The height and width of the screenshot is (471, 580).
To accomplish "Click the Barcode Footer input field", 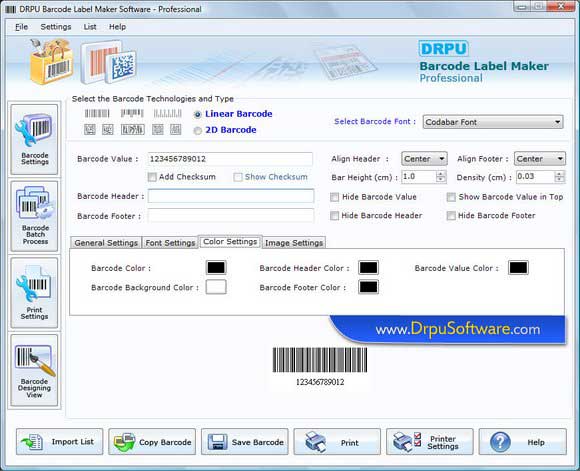I will 231,216.
